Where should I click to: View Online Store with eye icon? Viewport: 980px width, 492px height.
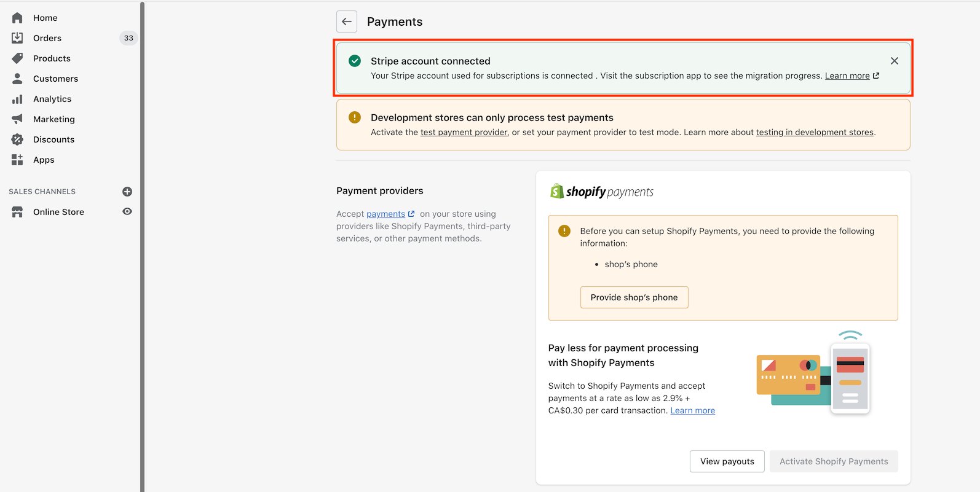click(127, 211)
